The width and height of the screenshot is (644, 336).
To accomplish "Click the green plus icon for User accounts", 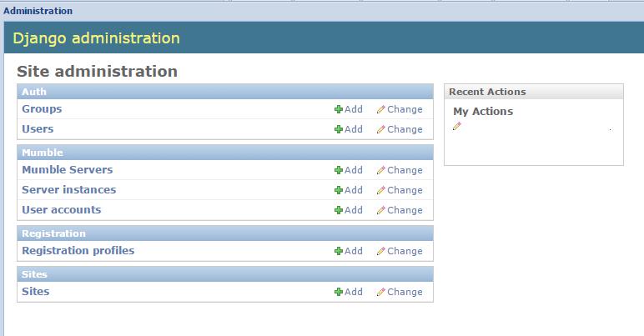I will 339,210.
